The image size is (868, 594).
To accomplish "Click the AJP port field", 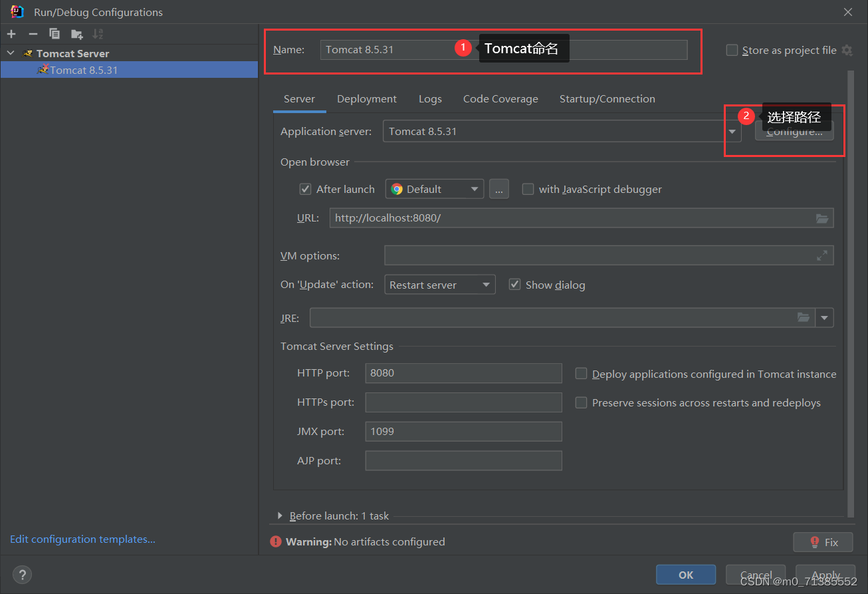I will 464,461.
